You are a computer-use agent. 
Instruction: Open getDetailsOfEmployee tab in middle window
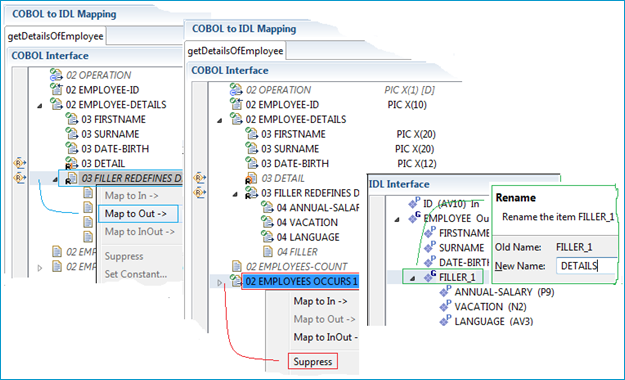pos(235,51)
